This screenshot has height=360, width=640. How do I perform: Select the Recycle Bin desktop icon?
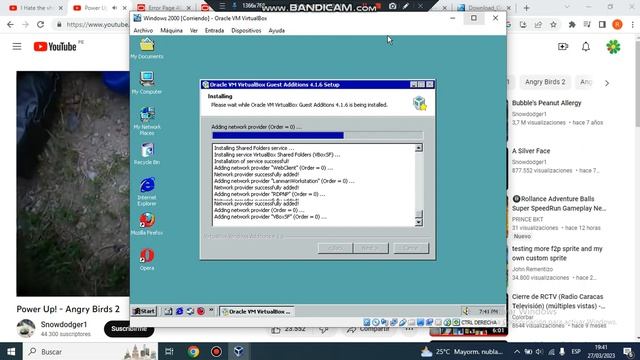[147, 154]
